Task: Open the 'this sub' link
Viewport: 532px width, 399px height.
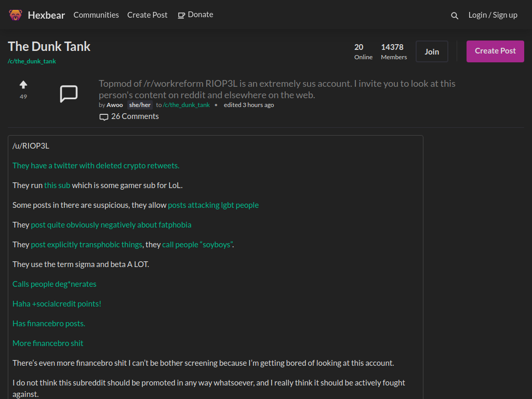Action: (57, 185)
